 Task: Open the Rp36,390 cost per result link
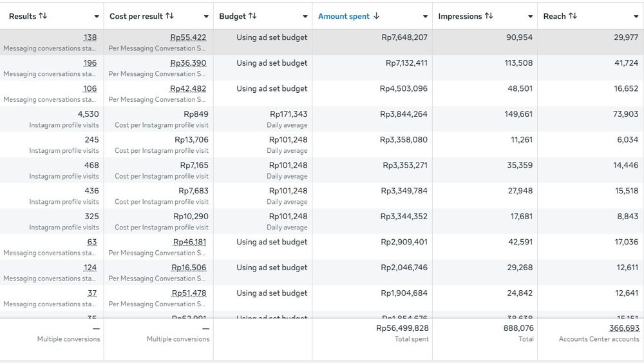188,63
